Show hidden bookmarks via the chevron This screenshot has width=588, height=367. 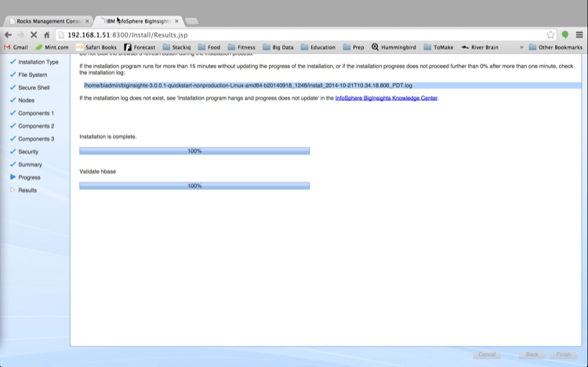pos(521,47)
